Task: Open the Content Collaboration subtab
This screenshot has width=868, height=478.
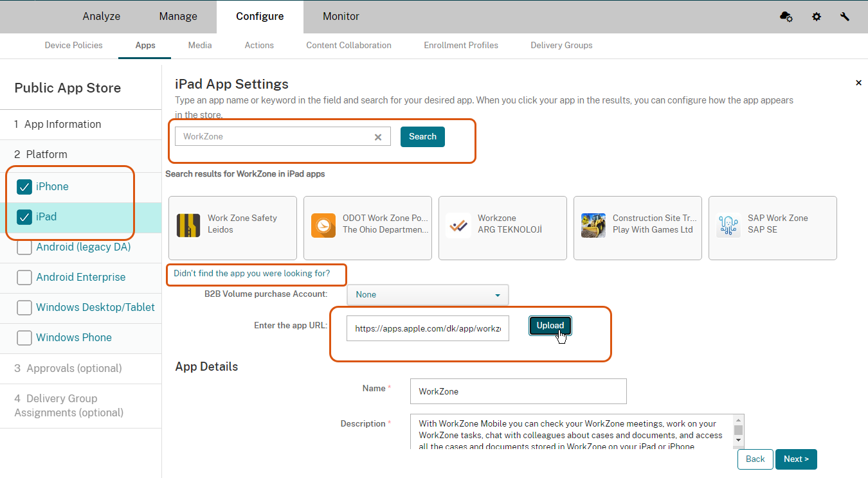Action: [348, 46]
